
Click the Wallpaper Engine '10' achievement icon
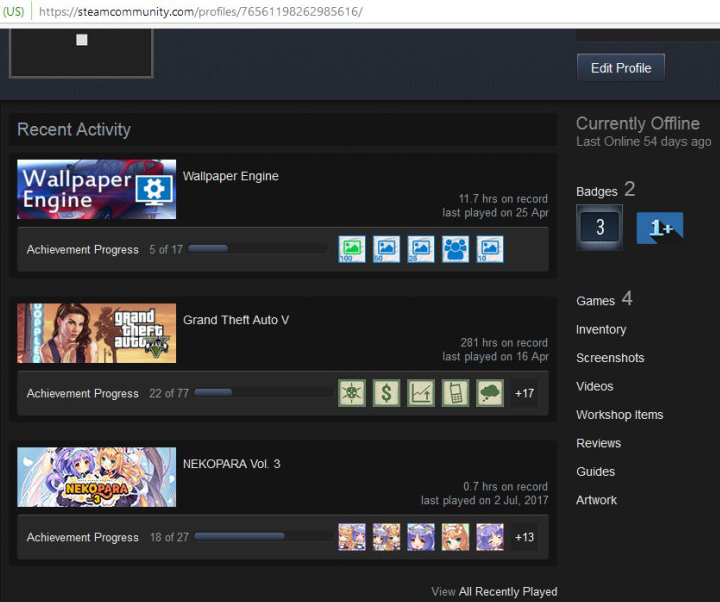pos(489,249)
